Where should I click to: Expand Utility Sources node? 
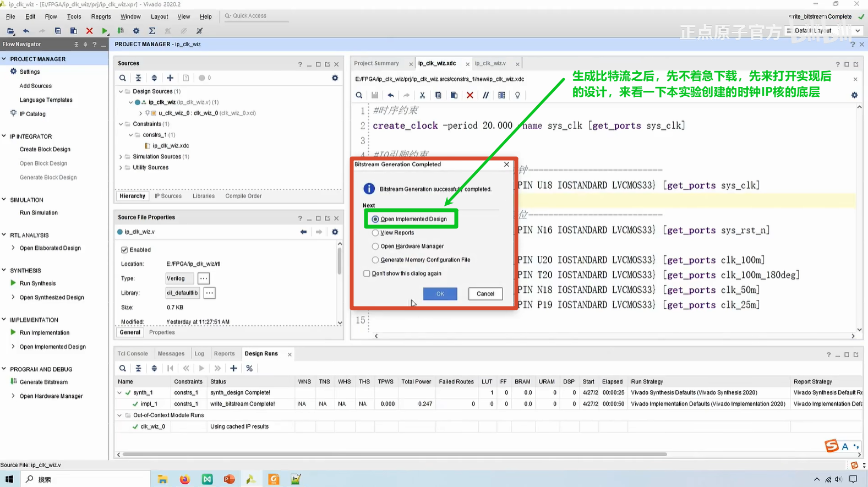tap(121, 168)
